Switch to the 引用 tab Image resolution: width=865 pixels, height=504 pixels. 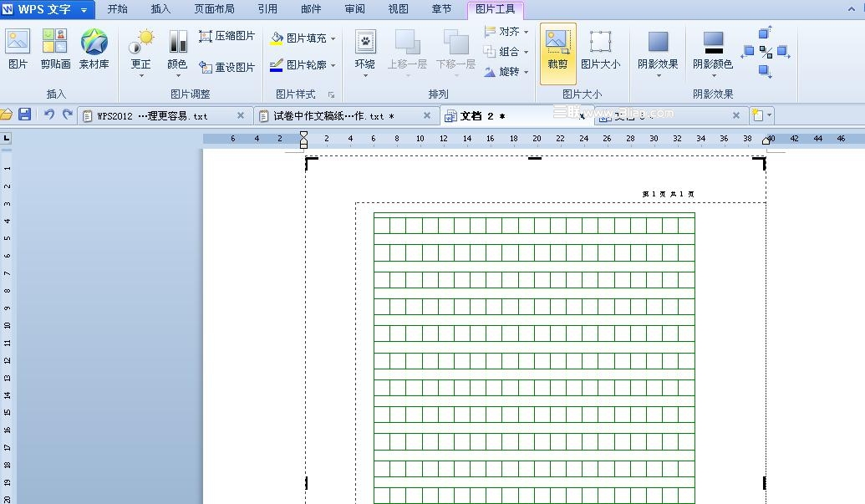pos(267,9)
